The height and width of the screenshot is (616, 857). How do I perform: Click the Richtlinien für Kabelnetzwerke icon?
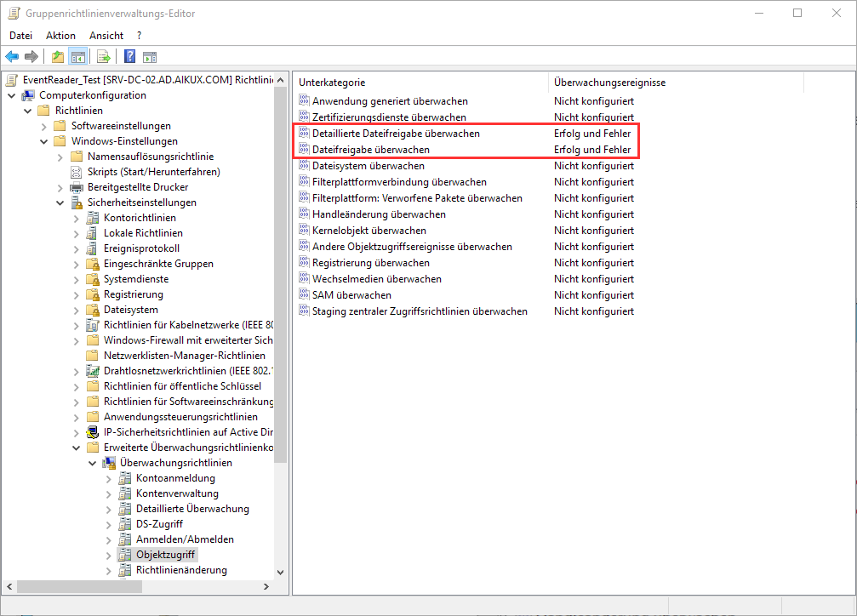93,325
